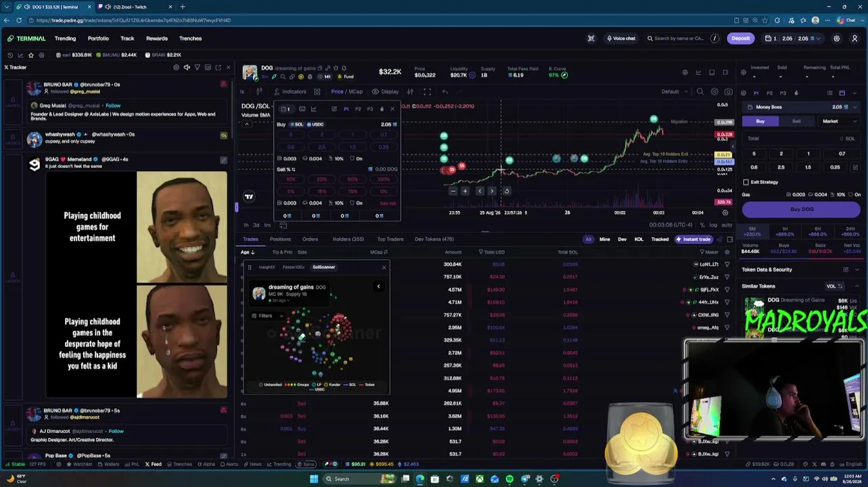Screen dimensions: 868x487
Task: Close the SolScanner bubble map panel
Action: pyautogui.click(x=384, y=267)
